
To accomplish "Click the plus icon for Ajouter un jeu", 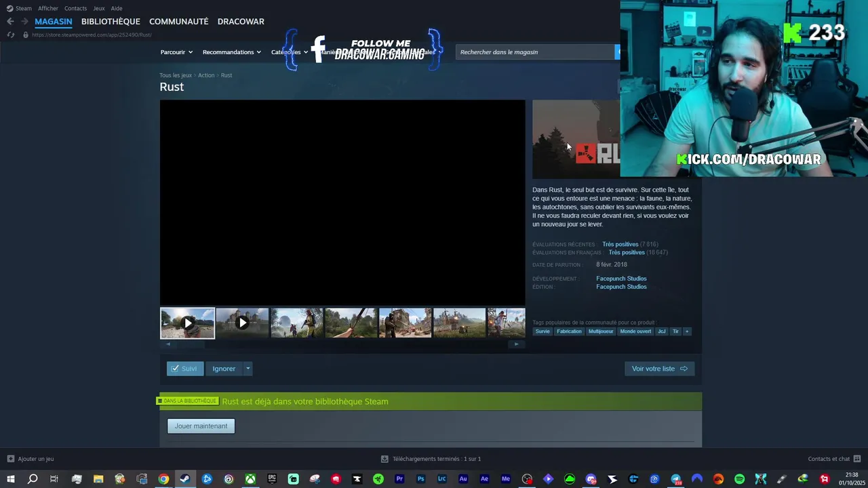I will tap(10, 459).
